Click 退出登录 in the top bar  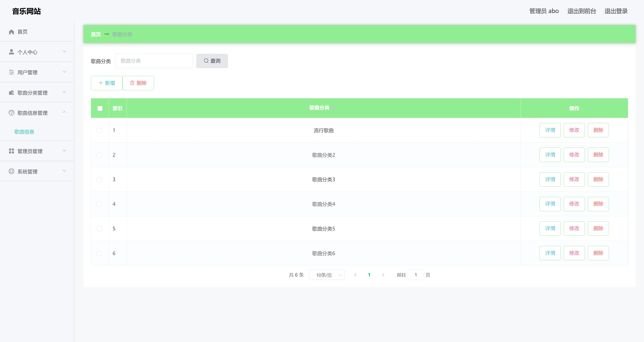pyautogui.click(x=616, y=11)
